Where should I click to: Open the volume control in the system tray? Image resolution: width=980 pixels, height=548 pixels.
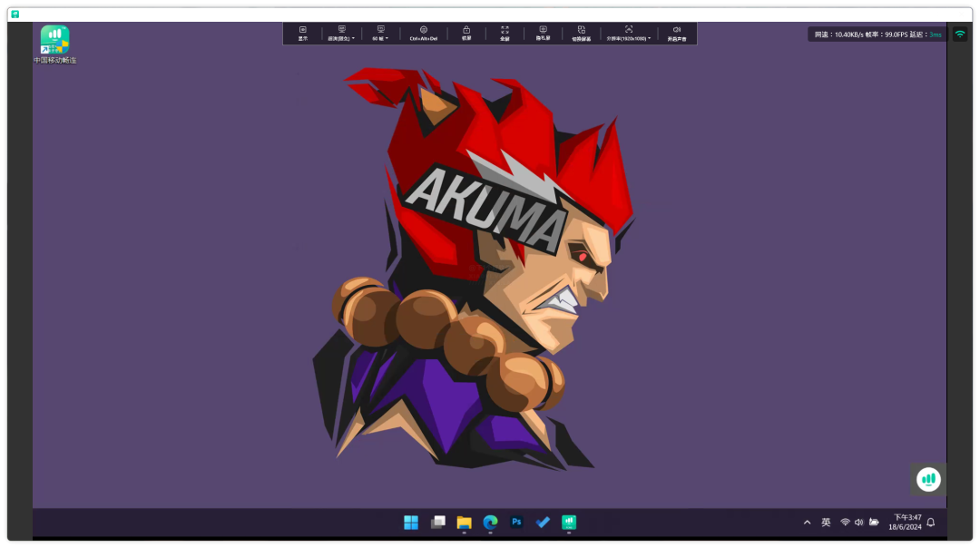858,523
